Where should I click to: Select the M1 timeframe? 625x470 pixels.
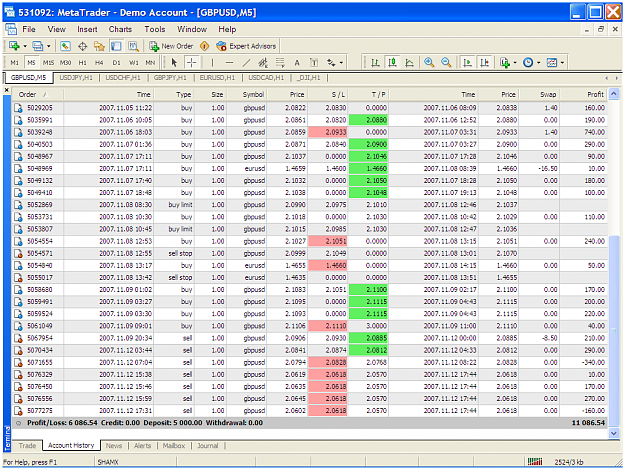[x=14, y=63]
